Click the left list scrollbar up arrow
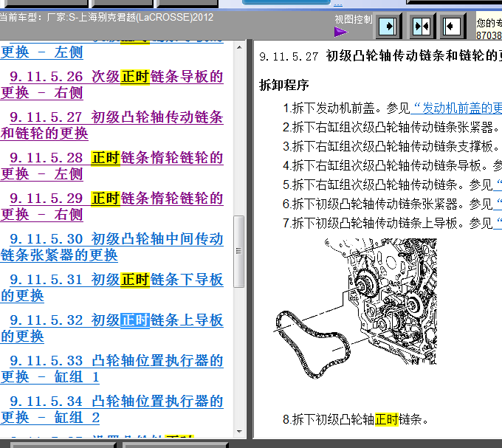 [239, 46]
